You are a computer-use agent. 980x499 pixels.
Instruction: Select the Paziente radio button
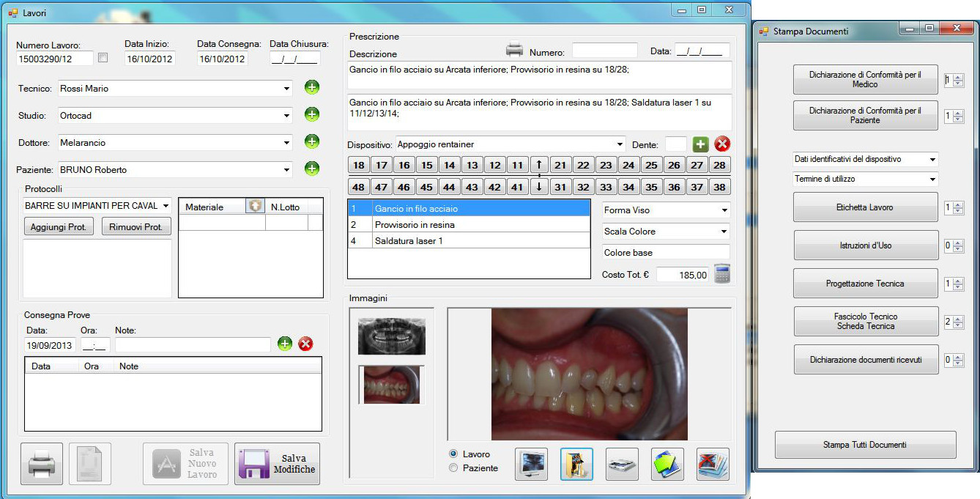[453, 468]
